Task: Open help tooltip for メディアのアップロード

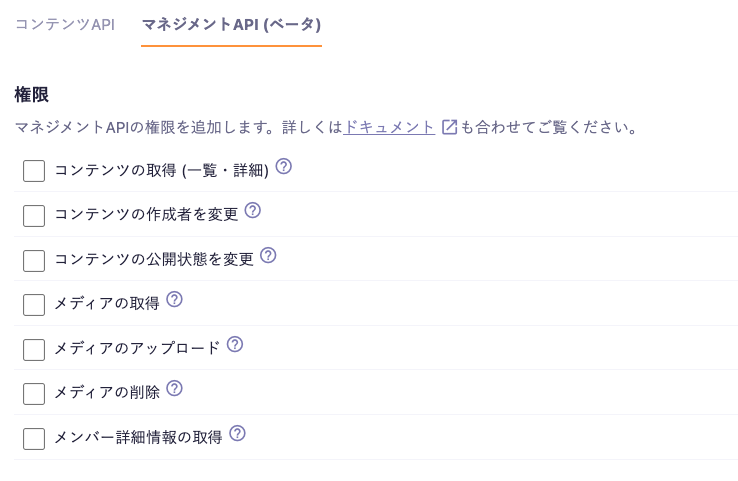Action: [x=235, y=345]
